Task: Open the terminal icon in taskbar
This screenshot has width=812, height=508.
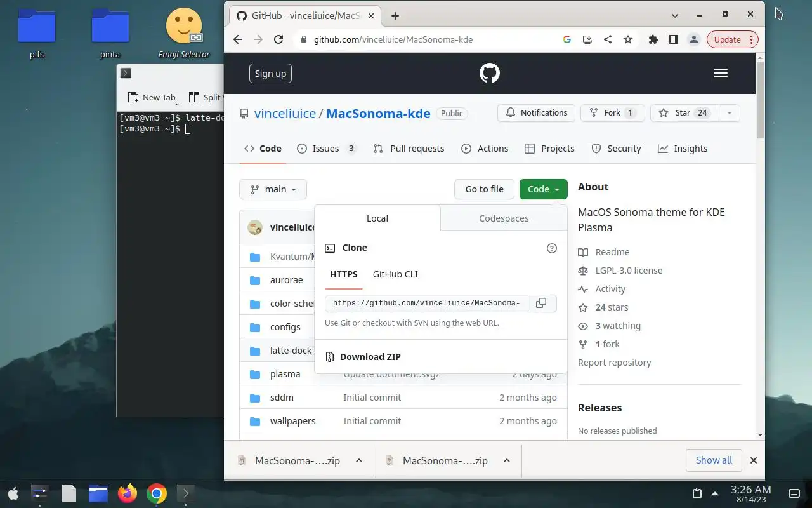Action: pyautogui.click(x=185, y=493)
